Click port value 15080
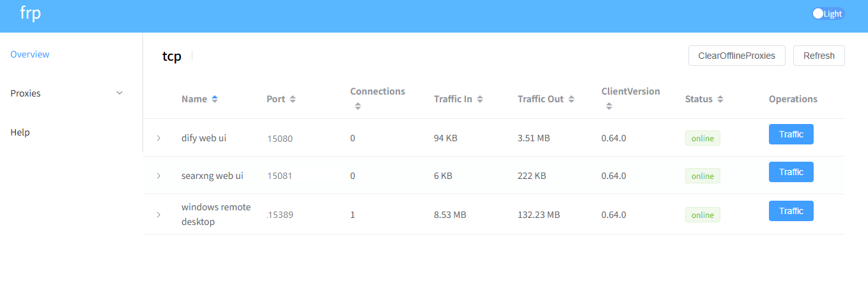 tap(280, 138)
